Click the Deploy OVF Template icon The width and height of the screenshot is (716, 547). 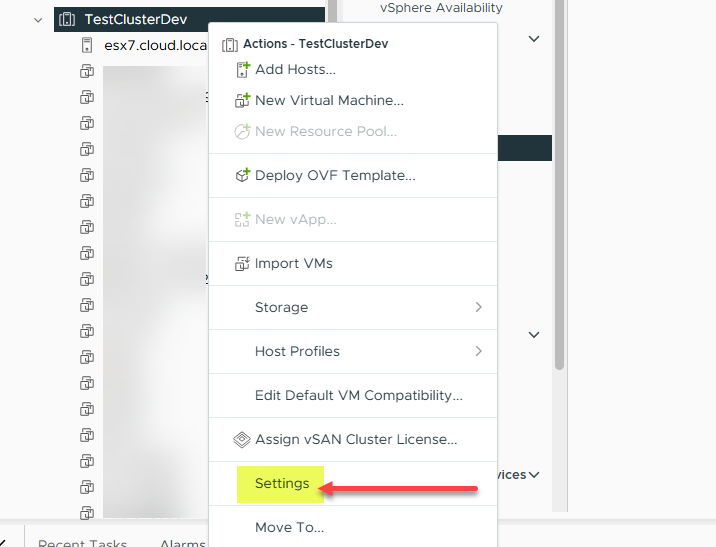click(241, 175)
